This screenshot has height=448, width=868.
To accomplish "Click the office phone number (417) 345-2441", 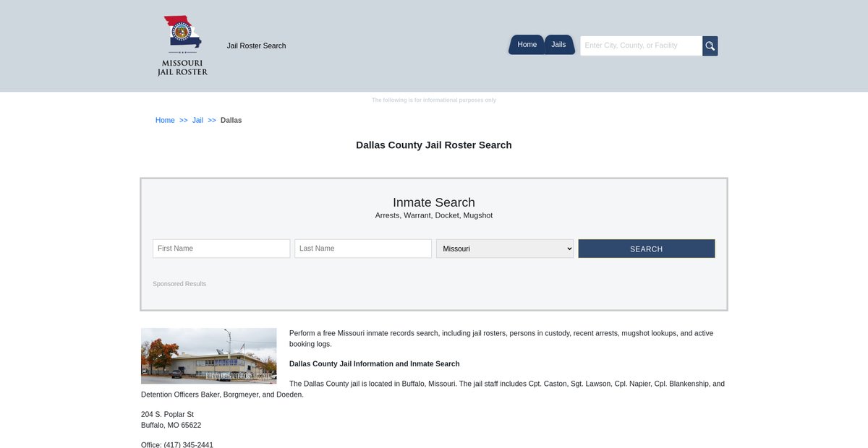I will pos(190,445).
